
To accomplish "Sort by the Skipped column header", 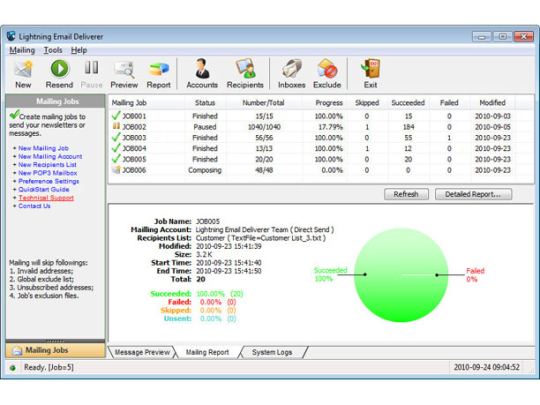I will [367, 103].
